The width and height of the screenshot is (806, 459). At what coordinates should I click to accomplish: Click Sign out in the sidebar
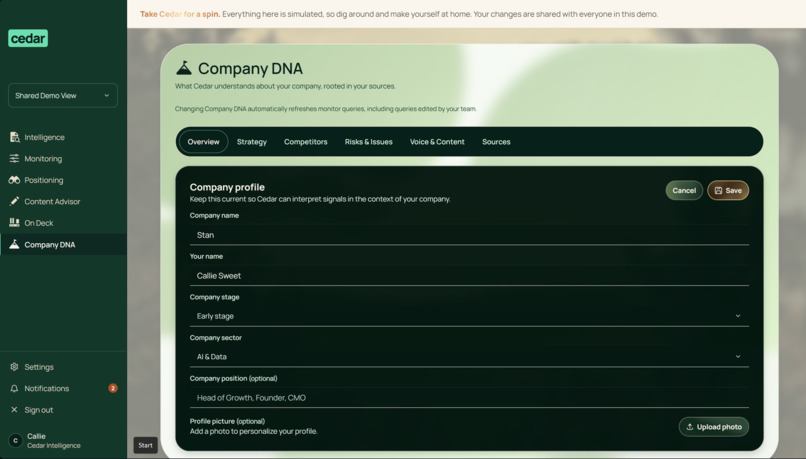pyautogui.click(x=39, y=410)
